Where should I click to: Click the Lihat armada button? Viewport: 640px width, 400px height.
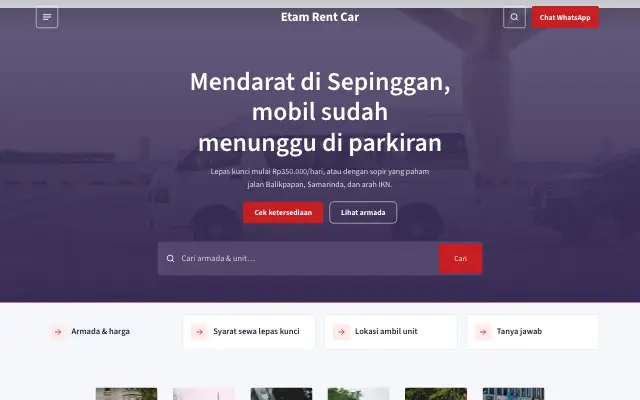point(363,212)
